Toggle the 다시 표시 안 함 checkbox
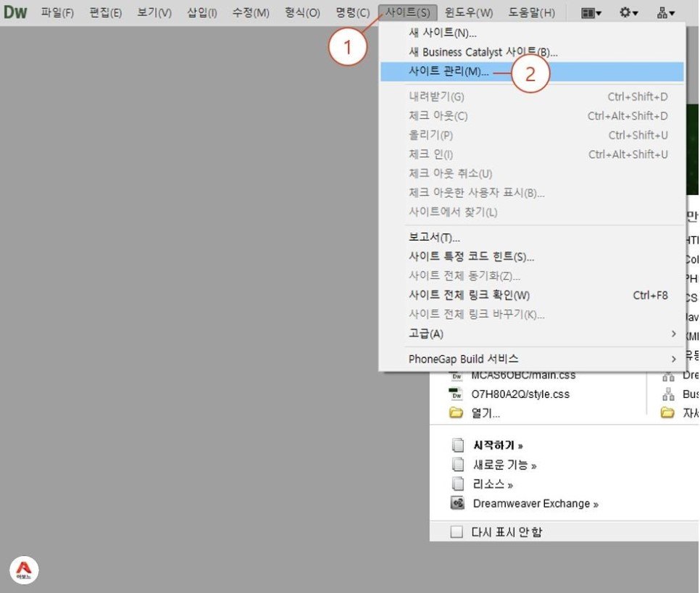Screen dimensions: 700x593 point(457,532)
